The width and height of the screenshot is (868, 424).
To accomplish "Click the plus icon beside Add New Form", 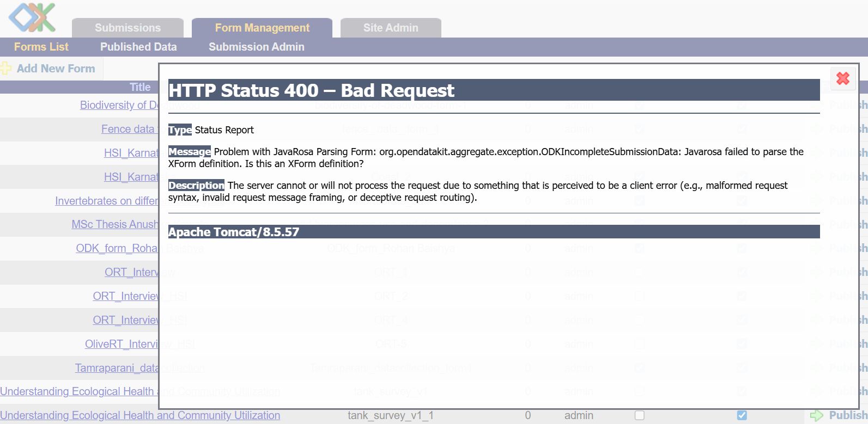I will tap(5, 69).
